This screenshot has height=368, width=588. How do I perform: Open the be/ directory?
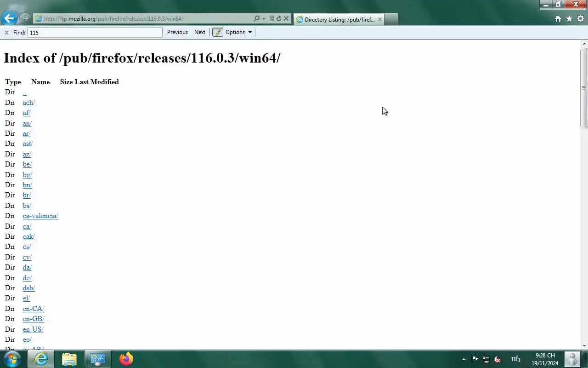coord(27,164)
